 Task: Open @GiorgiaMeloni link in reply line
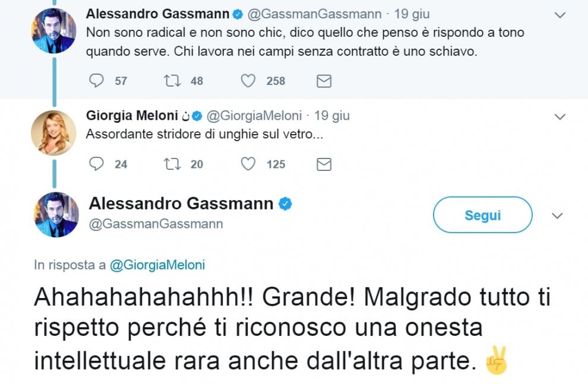coord(157,265)
